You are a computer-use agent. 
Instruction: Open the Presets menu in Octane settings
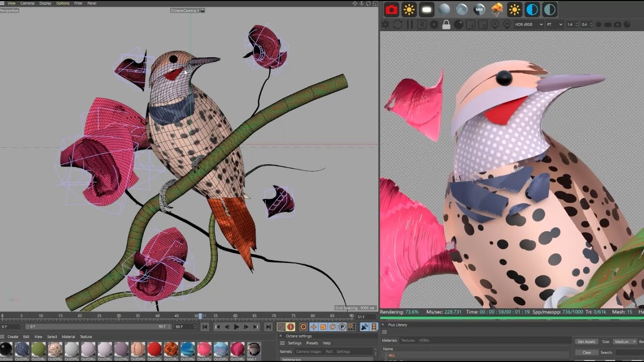312,343
